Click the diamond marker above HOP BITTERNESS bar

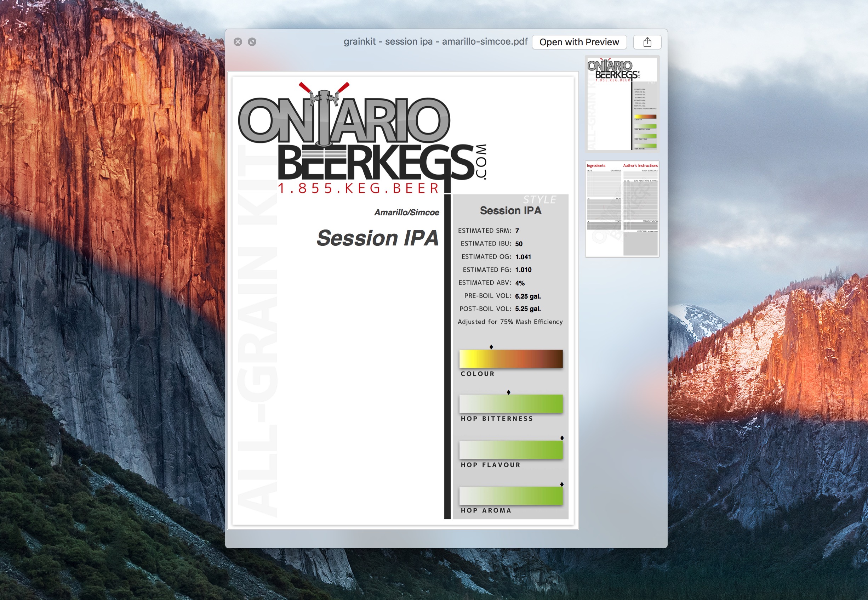(508, 392)
